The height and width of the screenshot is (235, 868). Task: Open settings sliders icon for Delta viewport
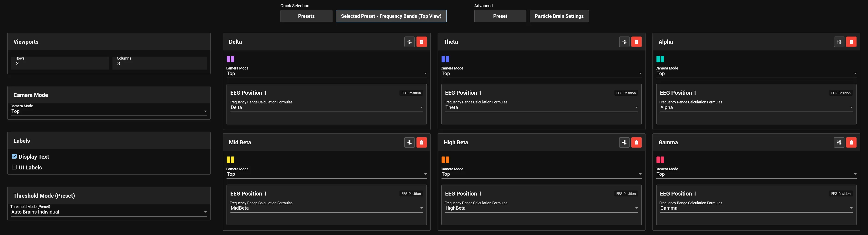(x=409, y=42)
